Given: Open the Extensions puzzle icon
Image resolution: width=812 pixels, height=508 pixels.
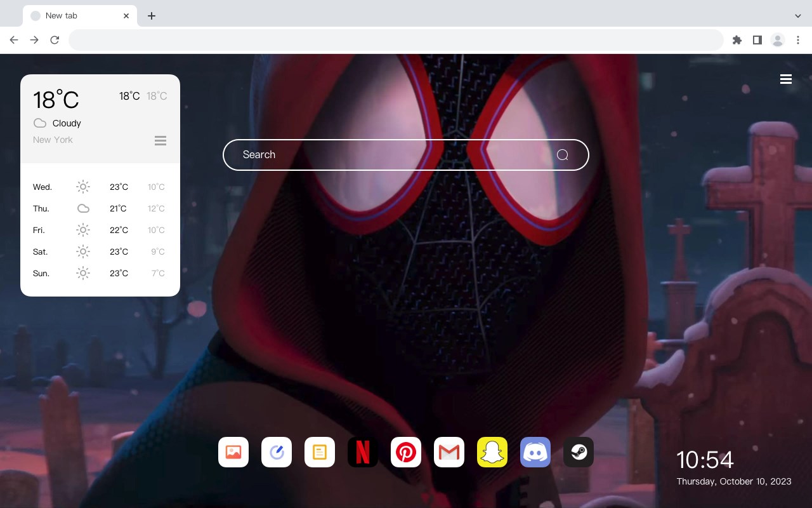Looking at the screenshot, I should pos(737,40).
